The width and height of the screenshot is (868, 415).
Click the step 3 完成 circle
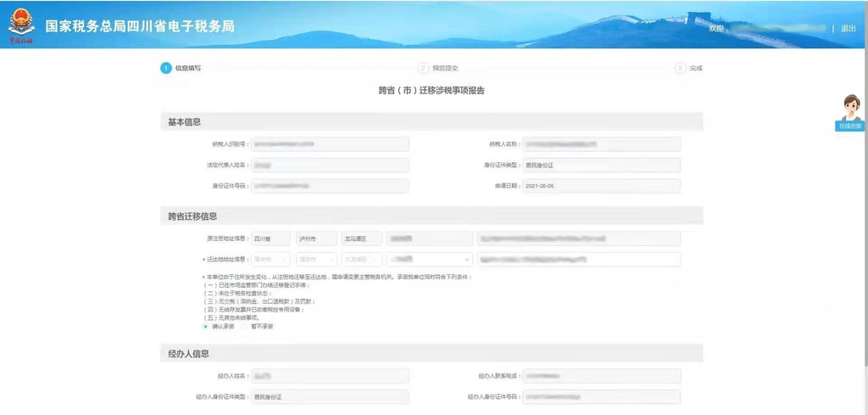680,68
